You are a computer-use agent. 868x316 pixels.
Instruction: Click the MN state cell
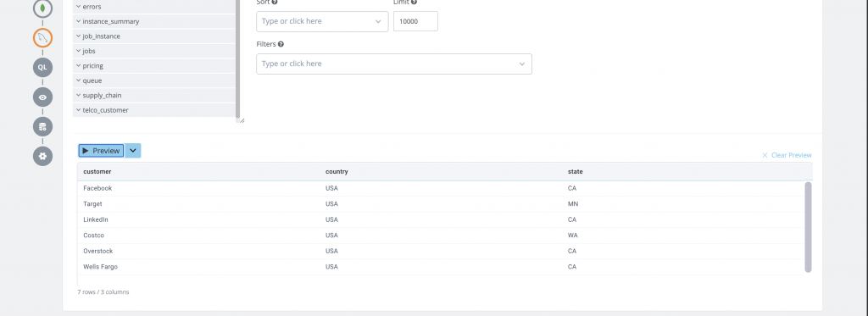click(x=573, y=203)
